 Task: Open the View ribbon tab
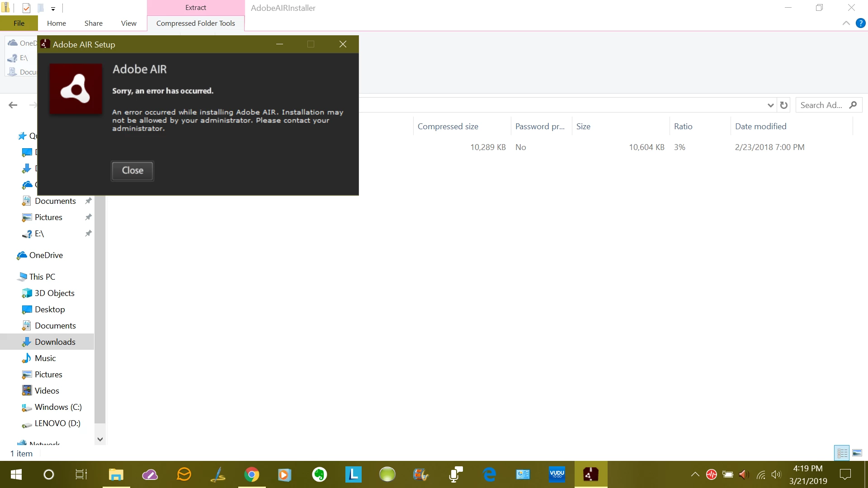(128, 23)
